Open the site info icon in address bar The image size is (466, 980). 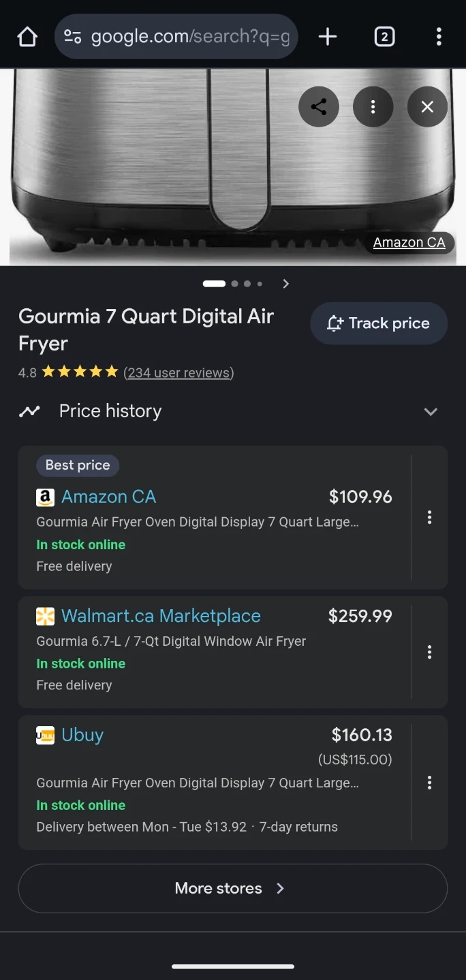(x=73, y=37)
